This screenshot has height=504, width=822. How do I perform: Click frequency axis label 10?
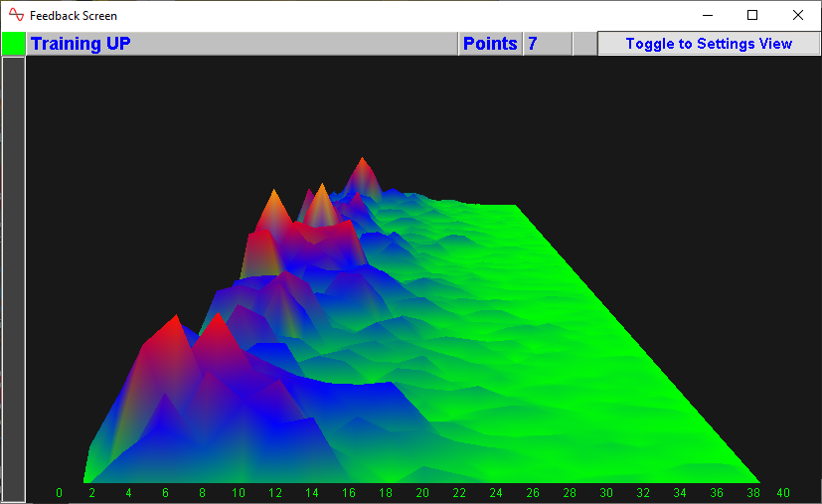(x=239, y=493)
